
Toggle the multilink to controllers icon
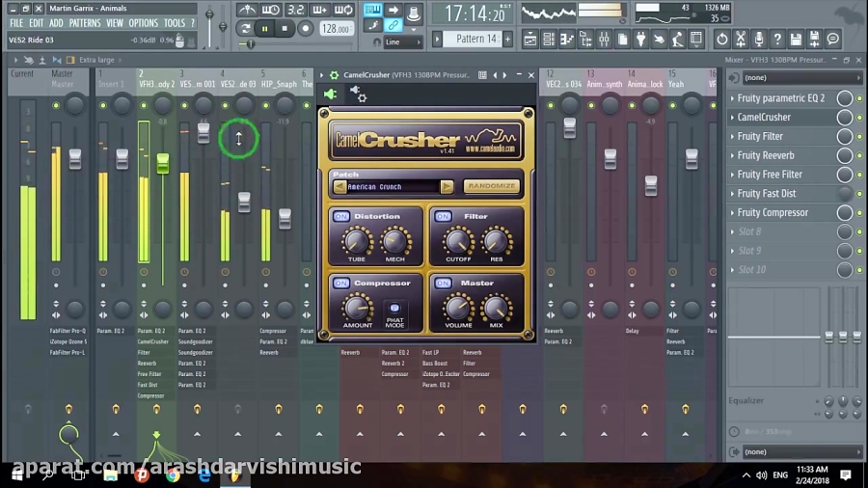393,25
